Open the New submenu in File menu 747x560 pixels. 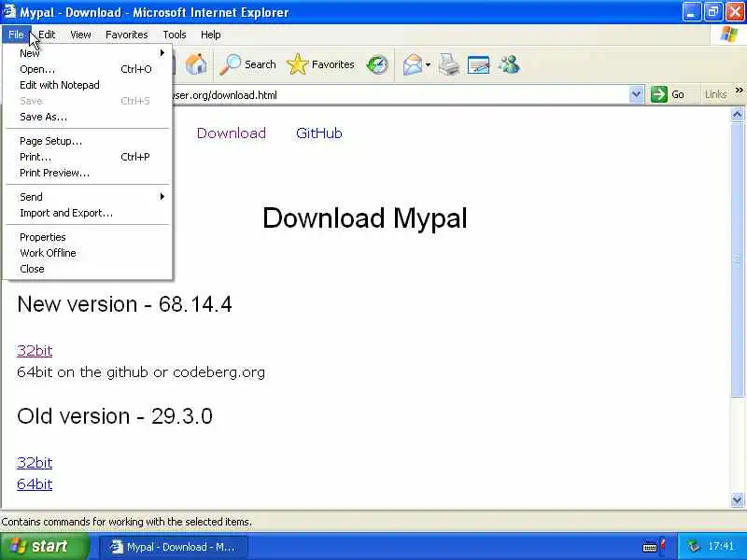click(87, 53)
